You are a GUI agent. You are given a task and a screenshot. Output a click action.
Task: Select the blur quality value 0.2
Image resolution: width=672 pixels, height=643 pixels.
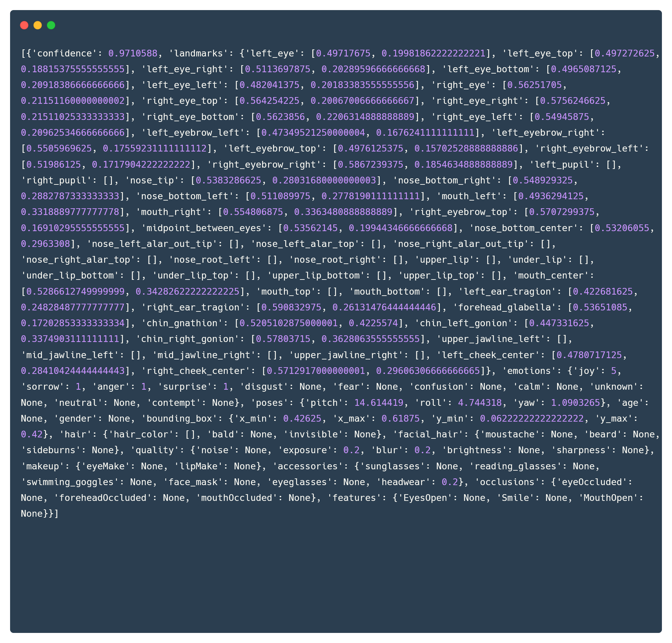pyautogui.click(x=422, y=450)
